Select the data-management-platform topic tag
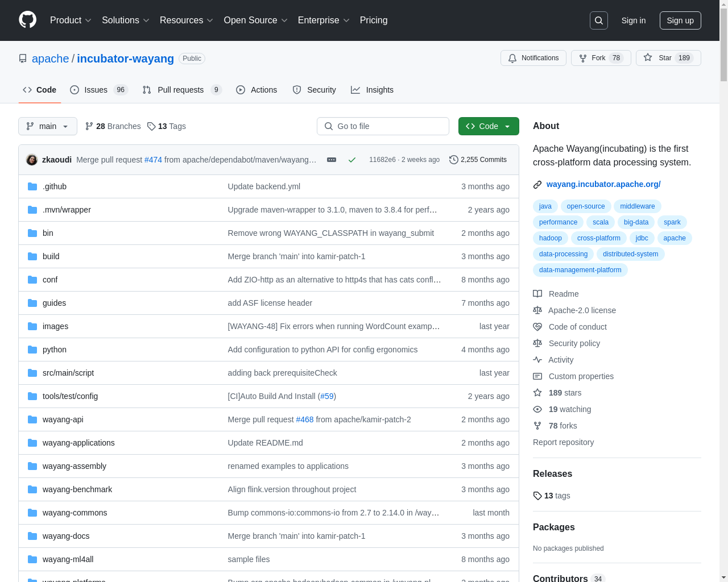This screenshot has width=728, height=582. click(x=580, y=270)
